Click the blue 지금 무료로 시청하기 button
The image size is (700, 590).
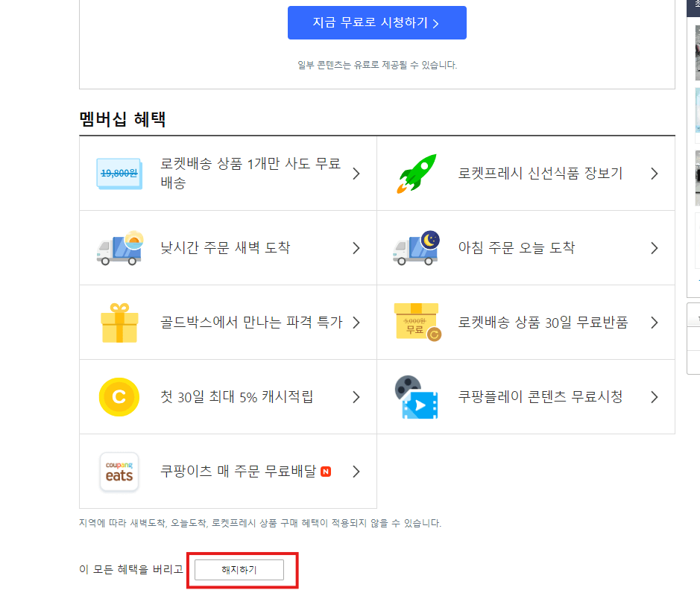(x=376, y=23)
